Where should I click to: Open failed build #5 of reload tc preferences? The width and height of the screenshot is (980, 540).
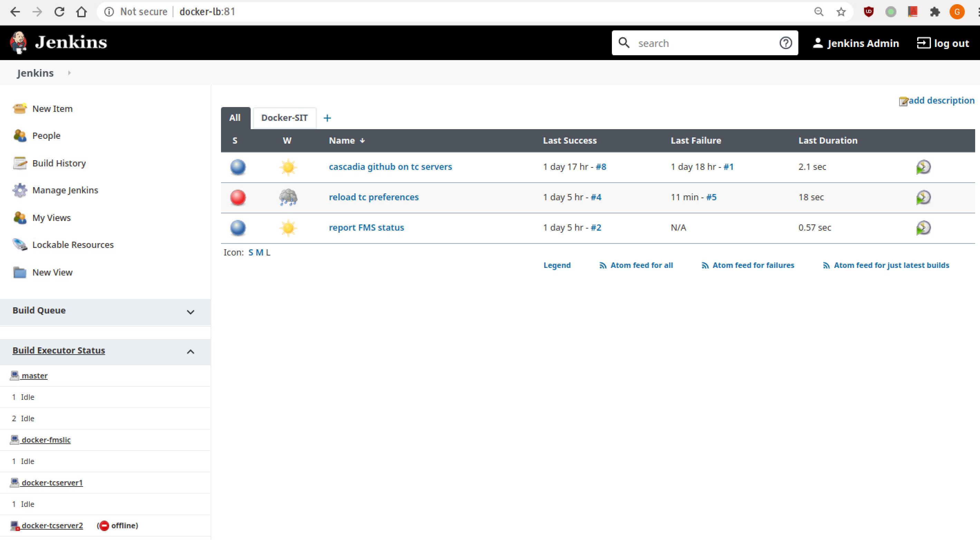coord(711,197)
